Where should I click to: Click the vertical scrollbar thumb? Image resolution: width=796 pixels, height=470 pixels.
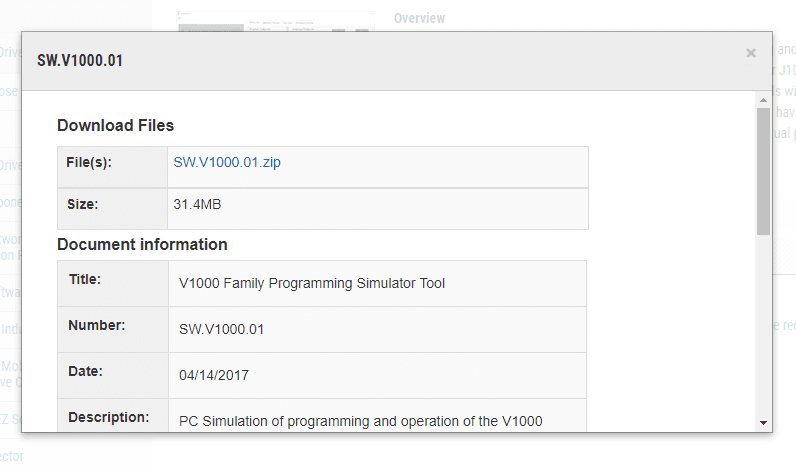pyautogui.click(x=763, y=171)
